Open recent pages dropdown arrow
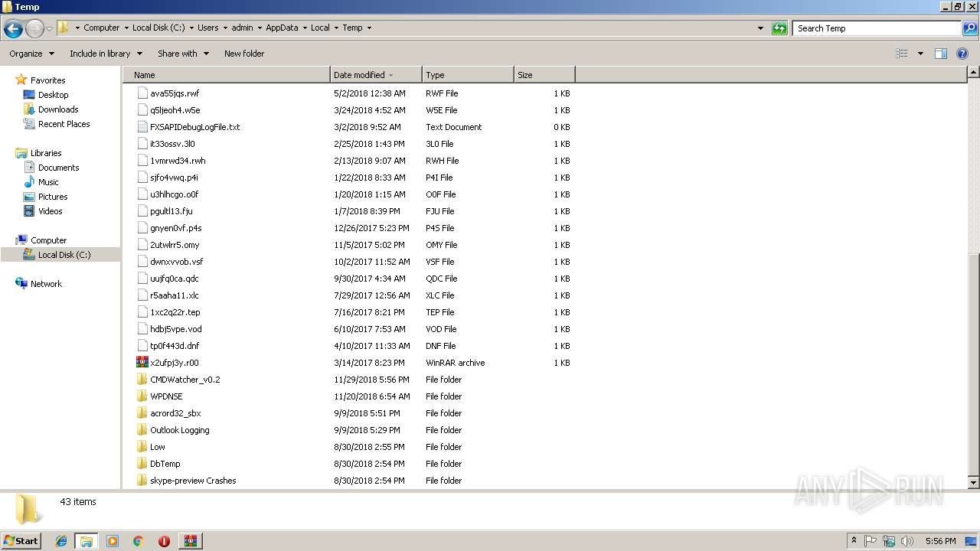 click(50, 29)
